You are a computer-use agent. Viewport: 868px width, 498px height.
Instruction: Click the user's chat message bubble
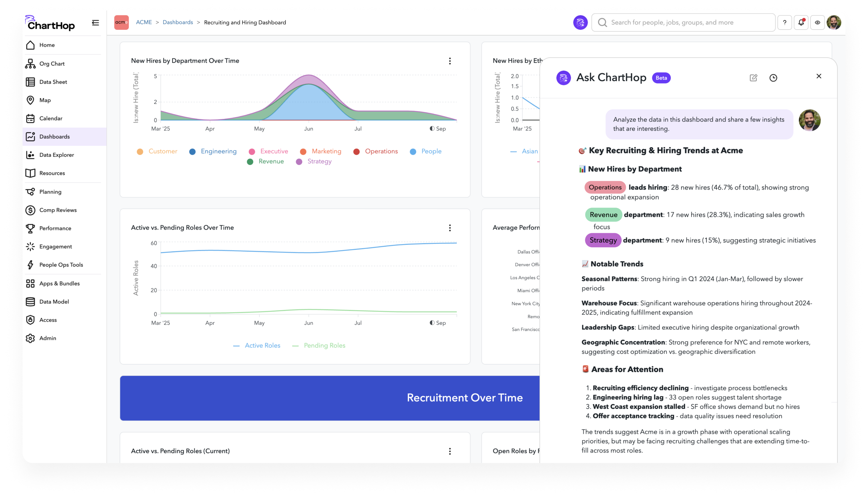coord(699,124)
